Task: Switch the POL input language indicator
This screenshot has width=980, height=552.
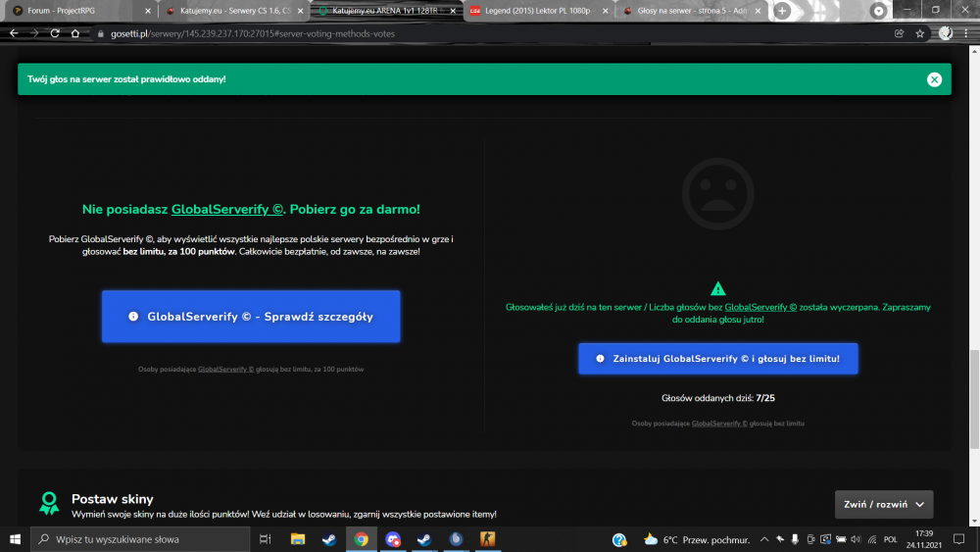Action: [x=891, y=539]
